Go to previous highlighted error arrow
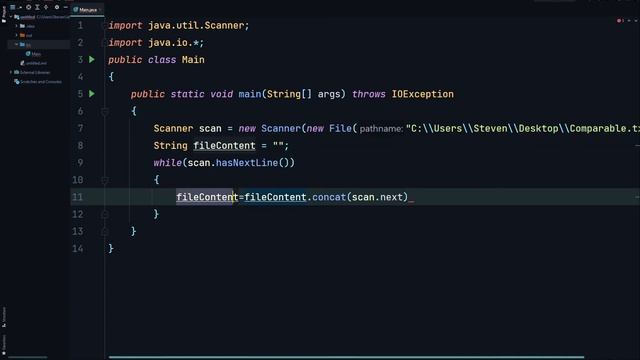Screen dimensions: 640x360 629,20
